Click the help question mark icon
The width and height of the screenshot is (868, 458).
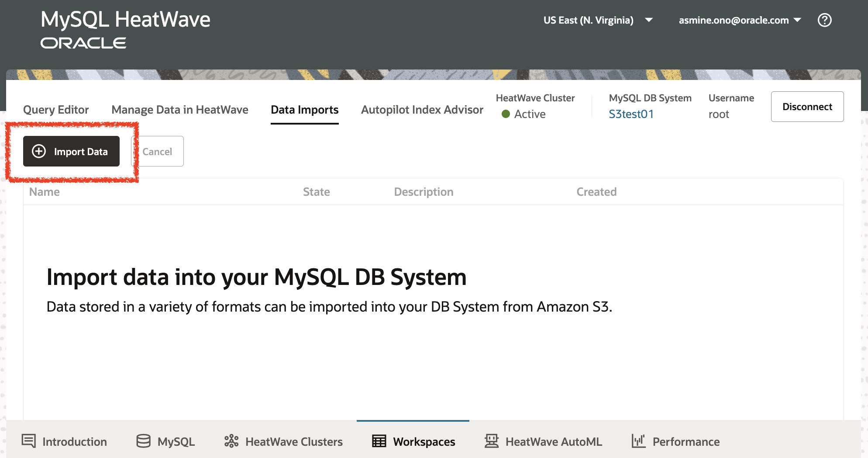[x=824, y=20]
